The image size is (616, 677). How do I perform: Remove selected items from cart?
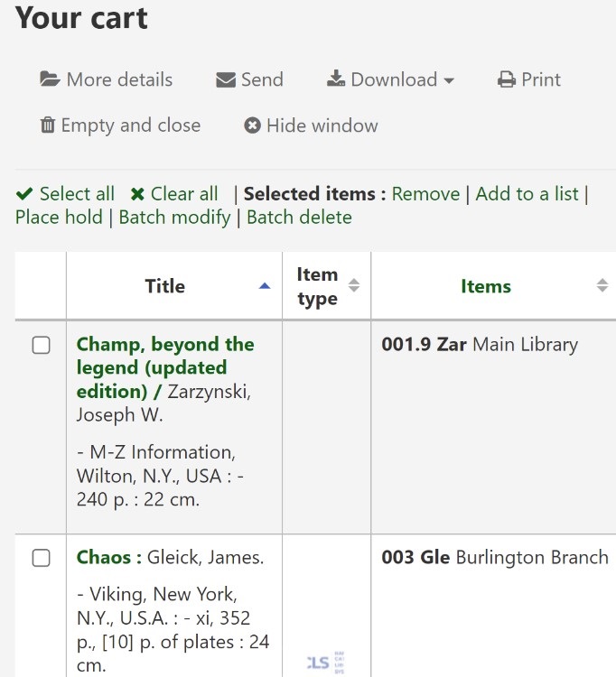(x=425, y=194)
